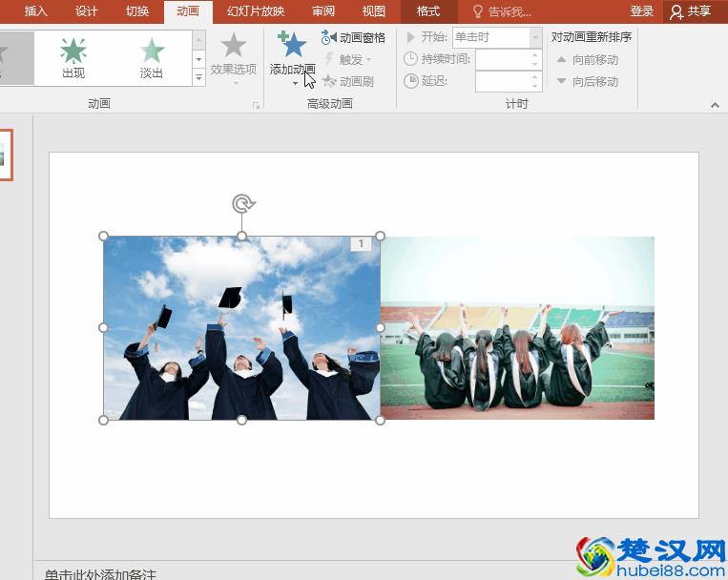The width and height of the screenshot is (728, 580).
Task: Open the 切换 transitions tab
Action: click(137, 11)
